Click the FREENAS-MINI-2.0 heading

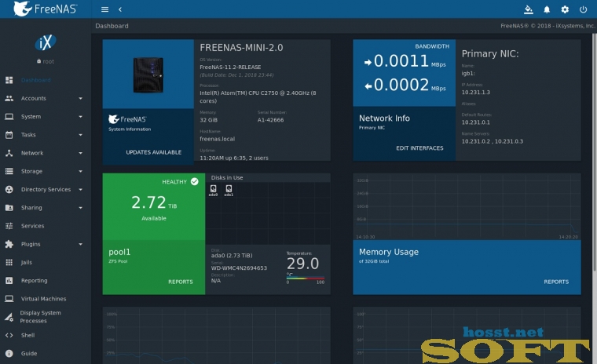click(x=241, y=48)
